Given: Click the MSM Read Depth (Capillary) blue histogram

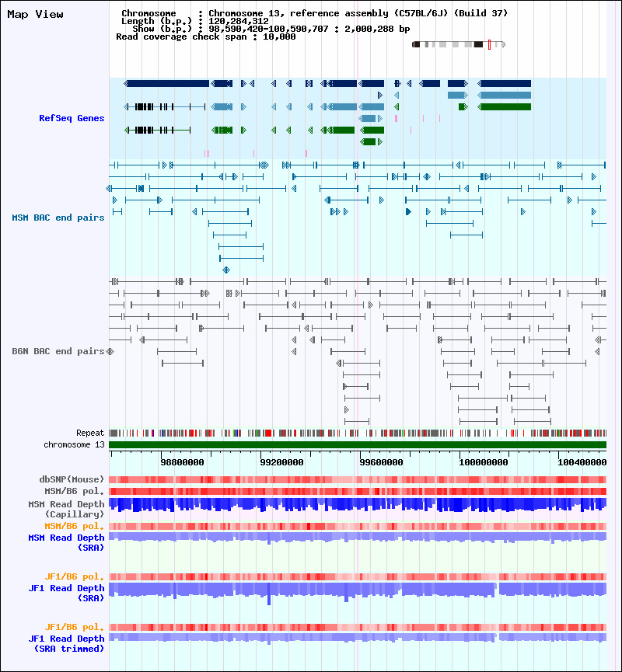Looking at the screenshot, I should pos(358,505).
